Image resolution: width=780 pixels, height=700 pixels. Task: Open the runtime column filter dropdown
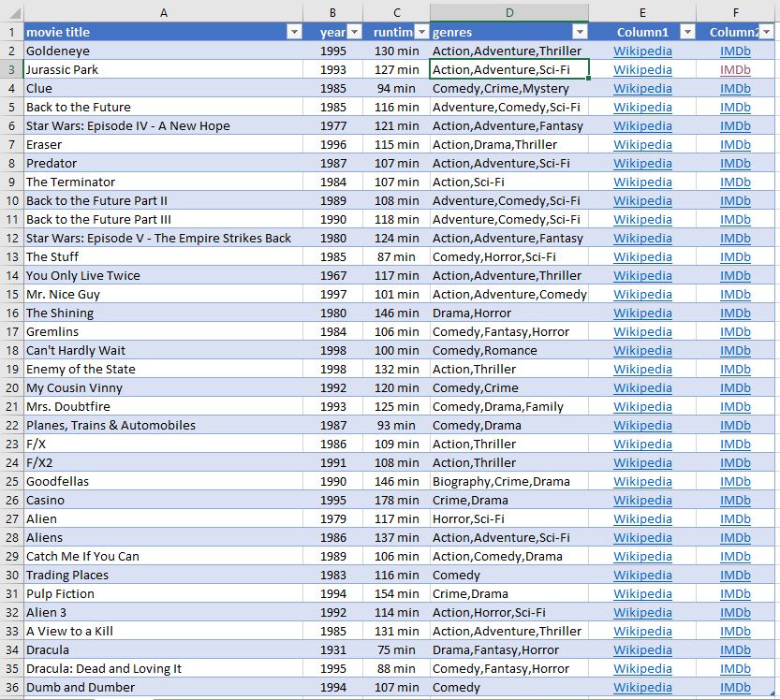point(421,33)
